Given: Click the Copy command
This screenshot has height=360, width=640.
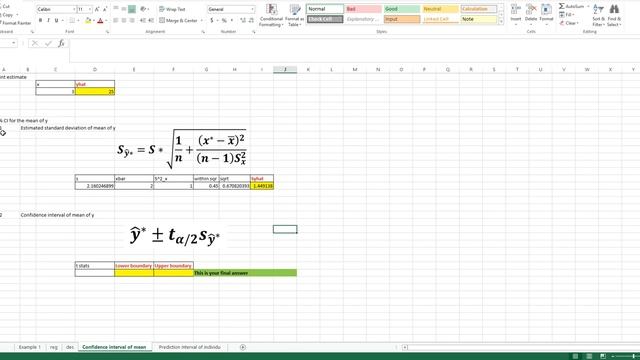Looking at the screenshot, I should coord(7,15).
